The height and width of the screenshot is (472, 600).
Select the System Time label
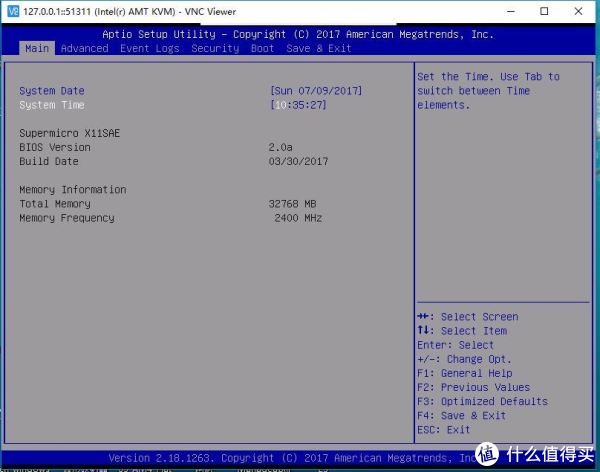pos(52,105)
